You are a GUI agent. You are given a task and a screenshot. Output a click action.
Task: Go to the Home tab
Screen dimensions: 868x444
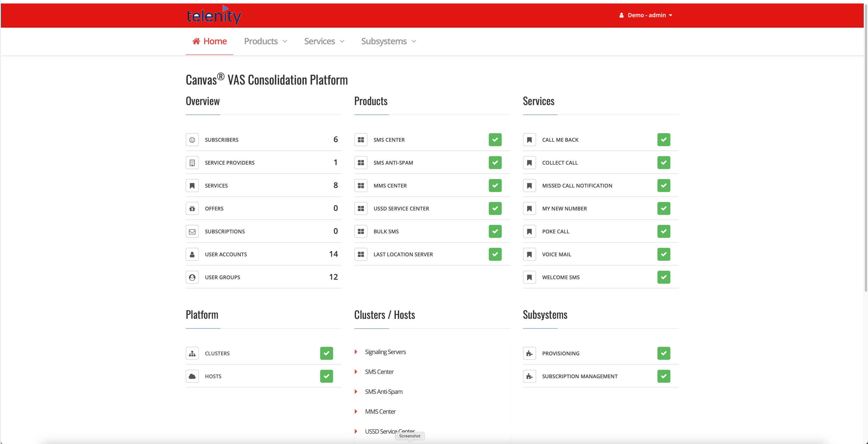tap(210, 41)
